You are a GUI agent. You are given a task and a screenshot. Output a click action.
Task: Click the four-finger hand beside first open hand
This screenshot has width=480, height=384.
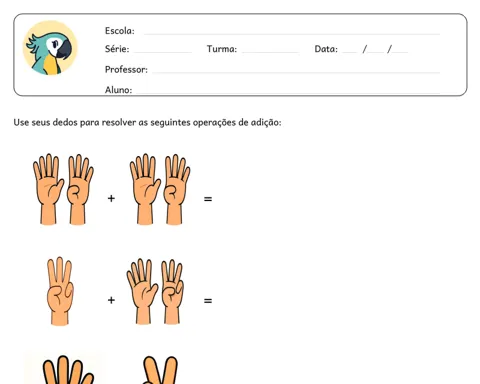point(80,189)
